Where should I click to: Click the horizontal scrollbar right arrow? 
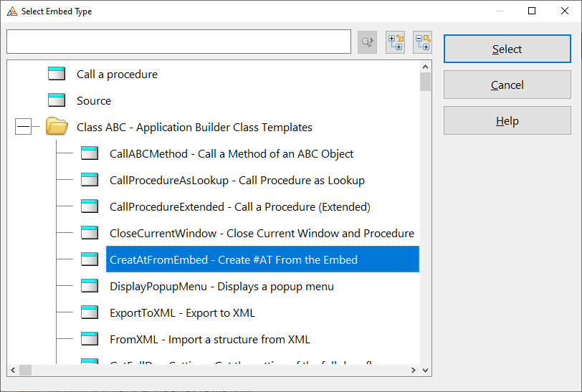coord(413,371)
